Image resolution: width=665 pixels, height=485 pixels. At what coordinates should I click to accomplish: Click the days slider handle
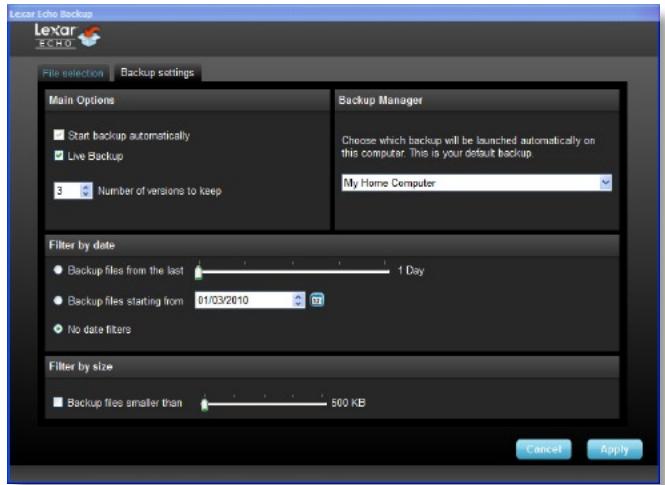[198, 272]
